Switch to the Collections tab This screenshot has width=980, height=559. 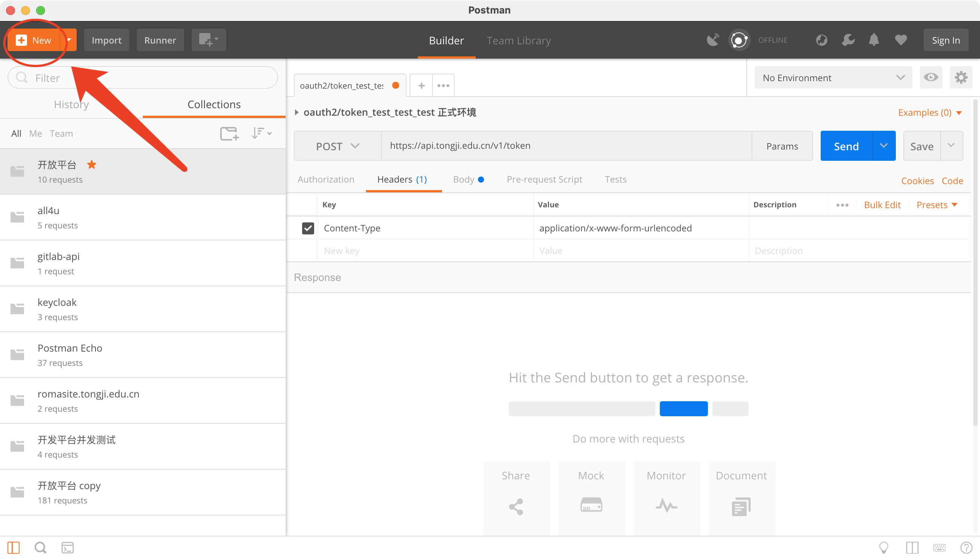point(214,104)
